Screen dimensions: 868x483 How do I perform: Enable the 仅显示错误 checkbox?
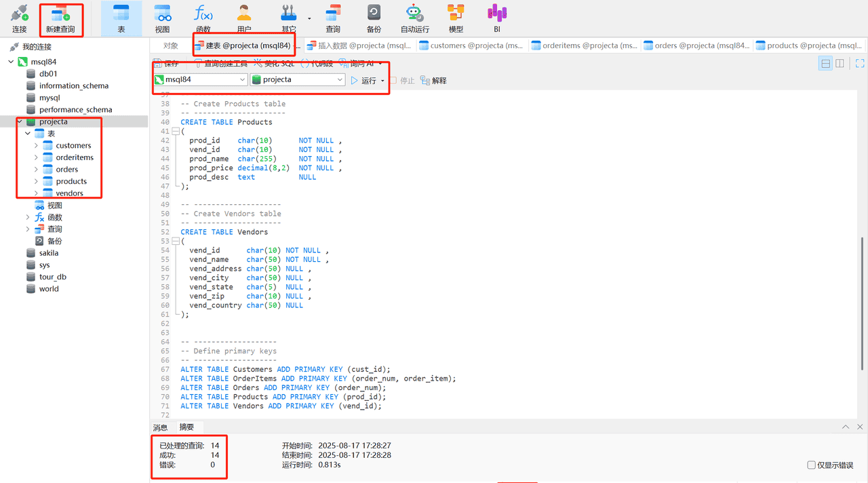click(x=811, y=465)
